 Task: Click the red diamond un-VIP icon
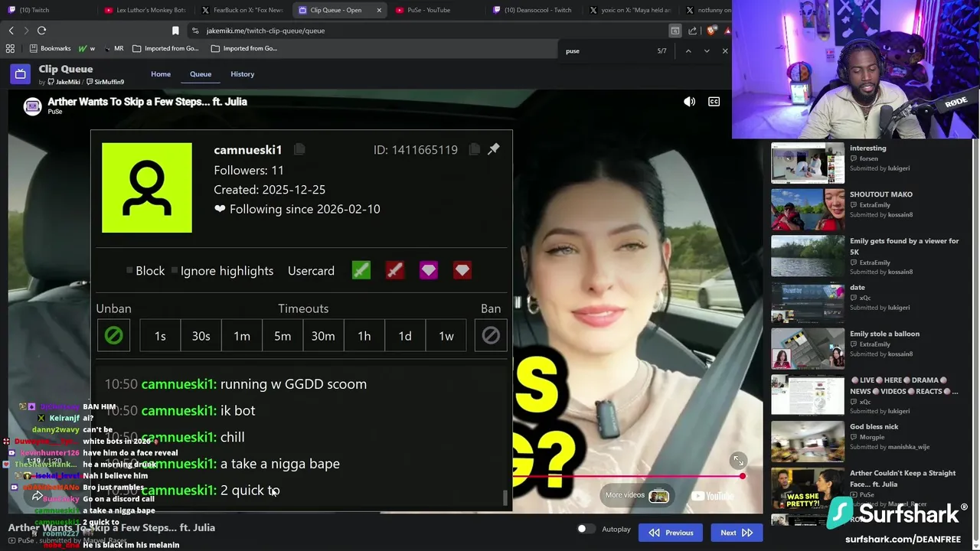click(462, 270)
